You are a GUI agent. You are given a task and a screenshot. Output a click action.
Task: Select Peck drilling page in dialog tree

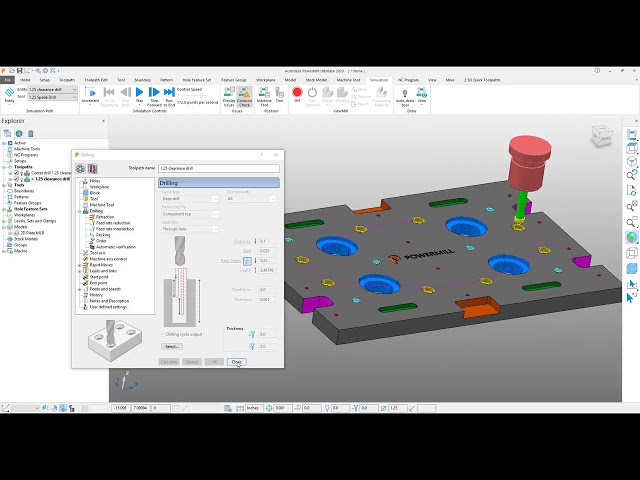(103, 235)
